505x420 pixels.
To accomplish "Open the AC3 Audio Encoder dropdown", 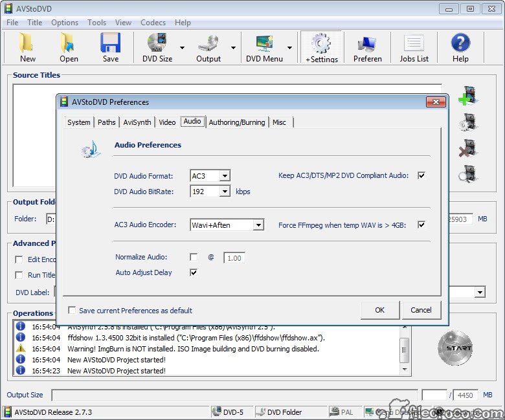I will point(258,225).
